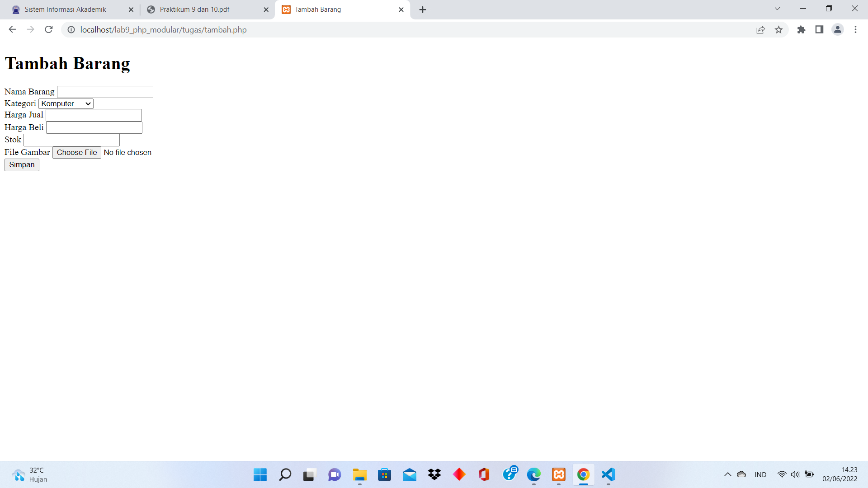Select the Tambah Barang tab
868x488 pixels.
(342, 9)
